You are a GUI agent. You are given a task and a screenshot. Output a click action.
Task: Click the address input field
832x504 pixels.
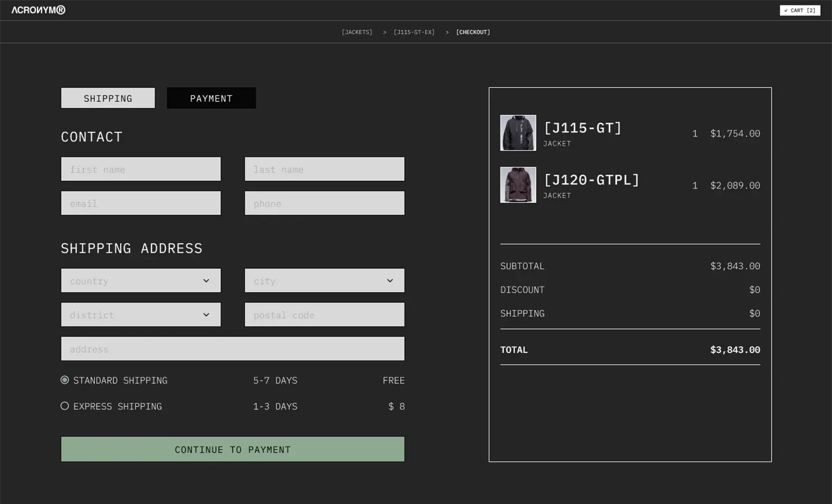(x=233, y=349)
